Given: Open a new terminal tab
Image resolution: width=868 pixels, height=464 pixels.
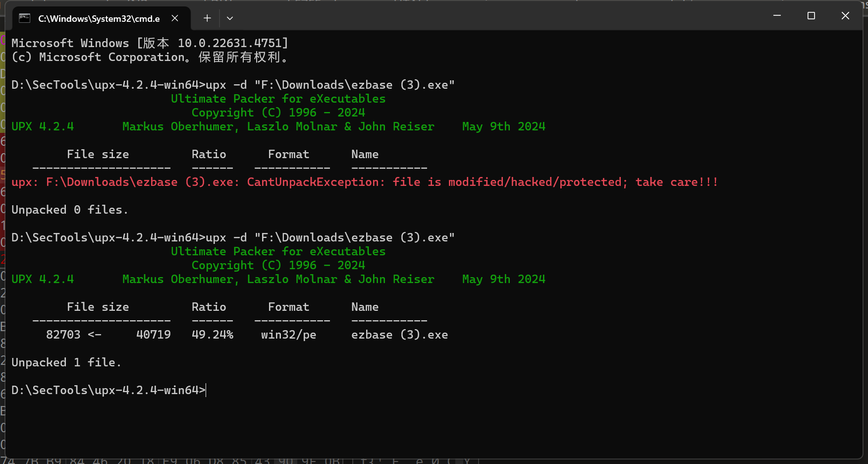Looking at the screenshot, I should (x=207, y=18).
